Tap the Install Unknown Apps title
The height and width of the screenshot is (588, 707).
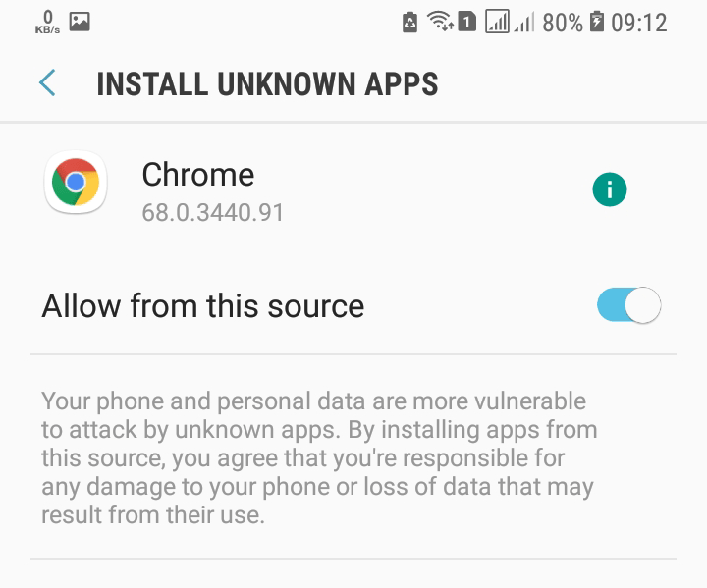[x=267, y=83]
